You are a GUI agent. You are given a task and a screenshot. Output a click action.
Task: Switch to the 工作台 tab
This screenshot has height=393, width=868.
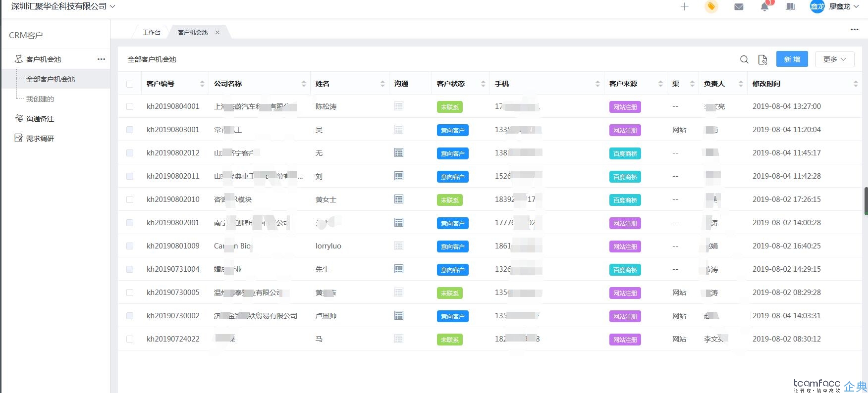(152, 32)
